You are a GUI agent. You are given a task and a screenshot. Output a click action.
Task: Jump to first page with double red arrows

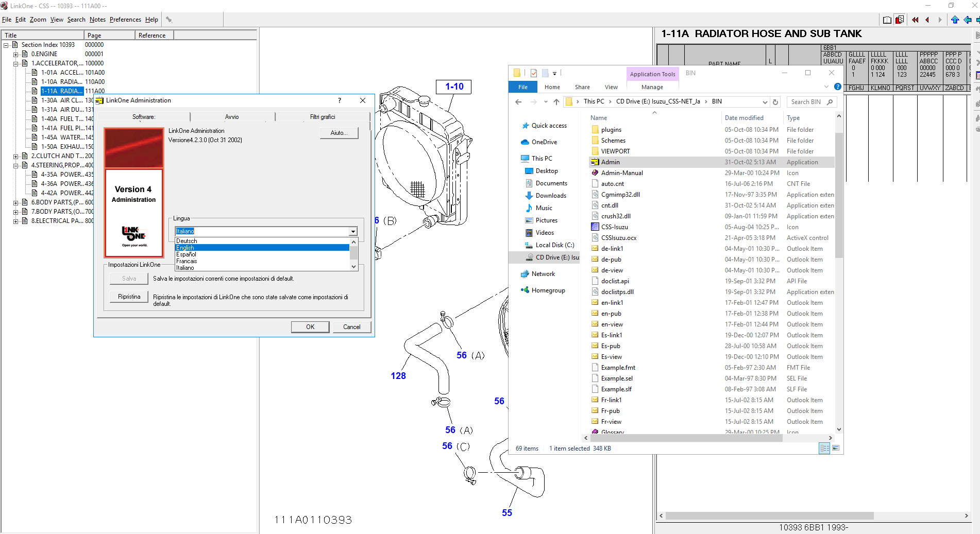(915, 20)
